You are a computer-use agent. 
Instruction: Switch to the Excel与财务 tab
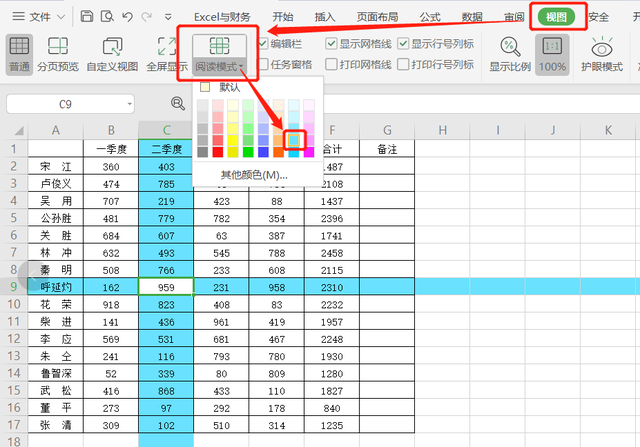(222, 17)
